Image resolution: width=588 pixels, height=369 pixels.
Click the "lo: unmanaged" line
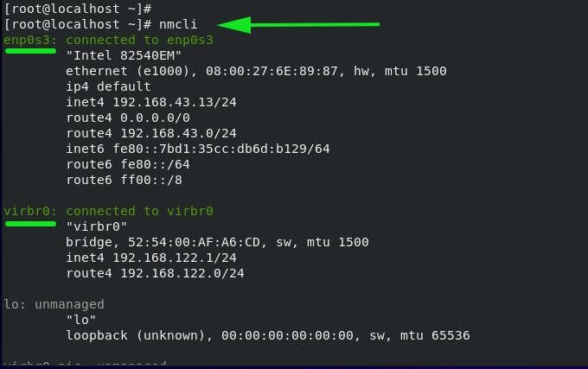(x=54, y=304)
